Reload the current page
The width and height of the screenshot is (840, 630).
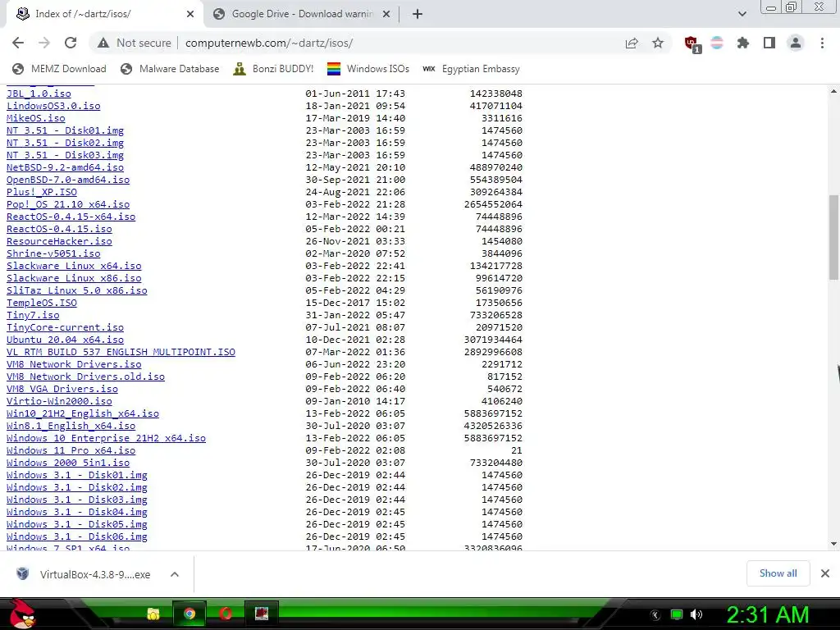71,43
